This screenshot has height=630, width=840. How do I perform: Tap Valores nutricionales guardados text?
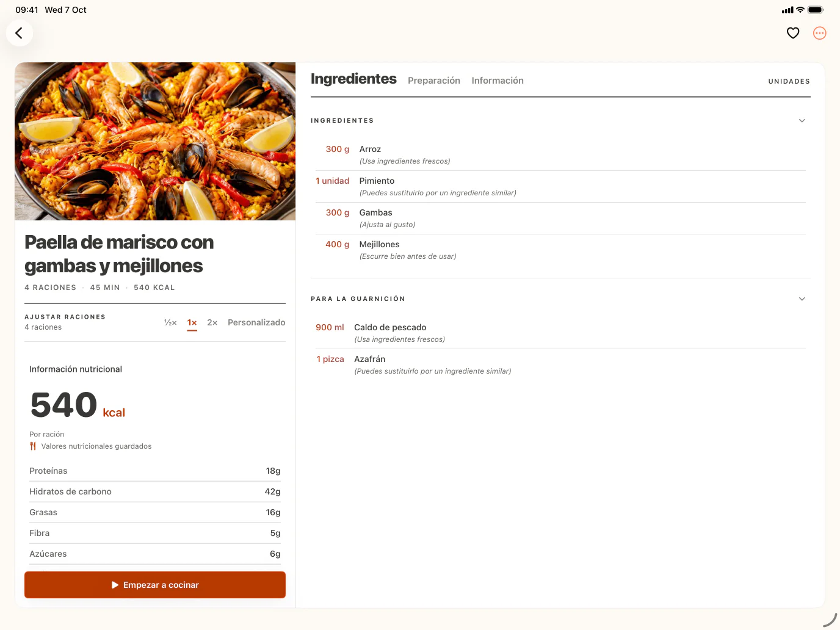tap(96, 446)
